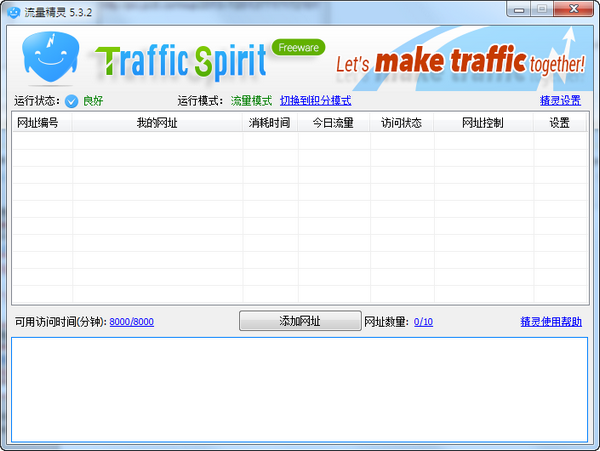
Task: Close the 流量精灵 window
Action: (573, 9)
